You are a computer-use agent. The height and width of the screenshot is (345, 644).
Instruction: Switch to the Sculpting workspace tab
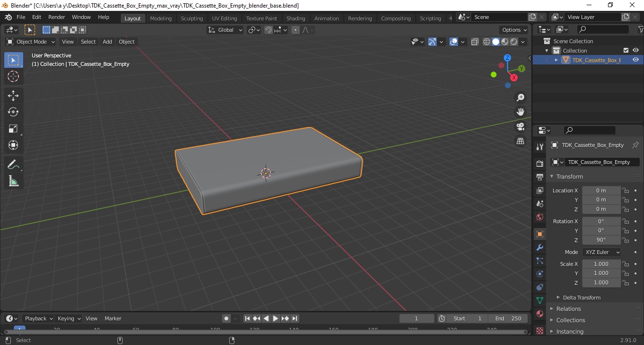pyautogui.click(x=192, y=18)
